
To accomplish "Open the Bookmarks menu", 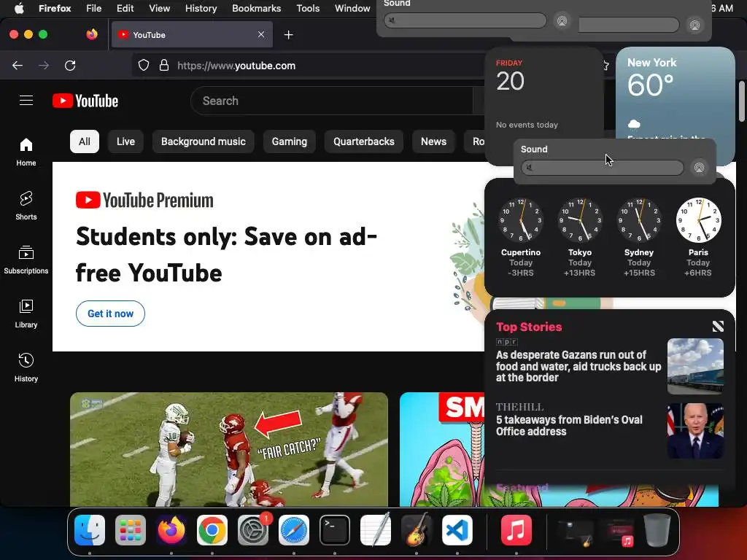I will tap(256, 8).
